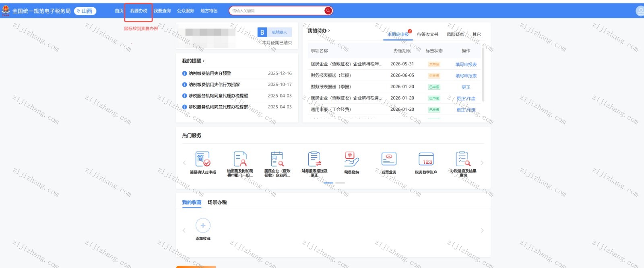
Task: Open 税务数字账户 icon
Action: [x=426, y=160]
